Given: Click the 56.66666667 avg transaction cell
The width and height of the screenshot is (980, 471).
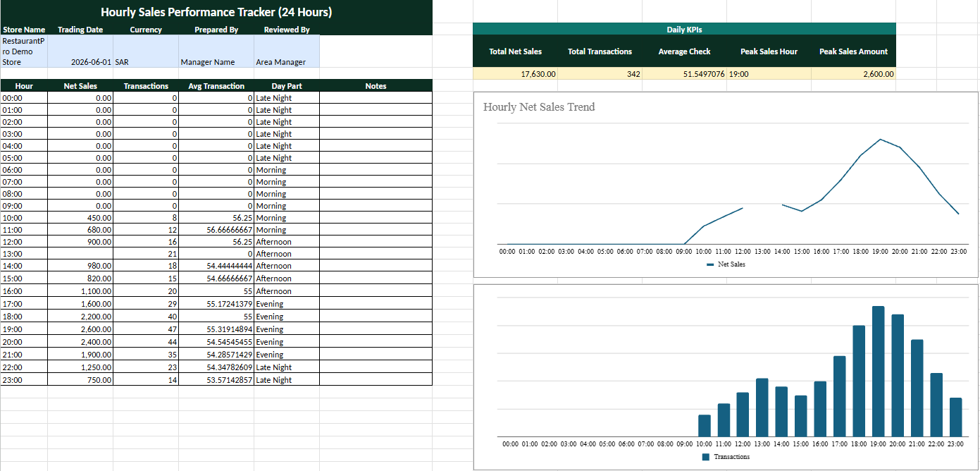Looking at the screenshot, I should tap(216, 230).
